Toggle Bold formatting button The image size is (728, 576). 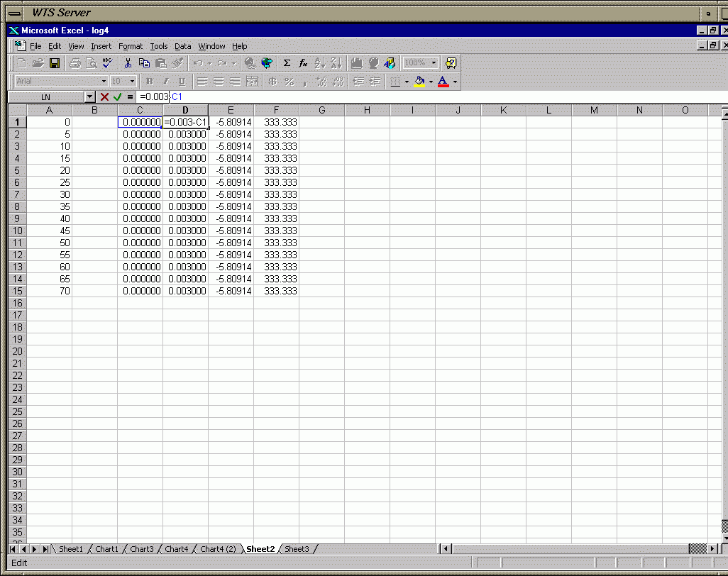click(149, 82)
